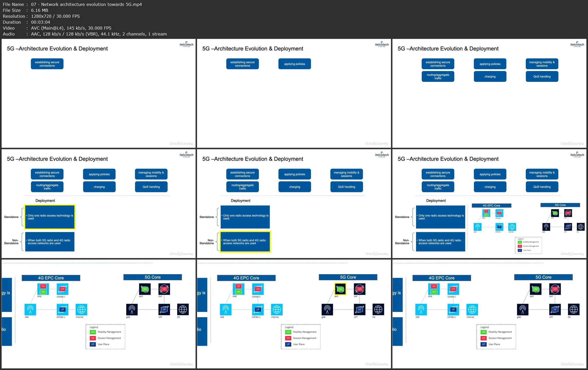This screenshot has width=588, height=370.
Task: Click the itelcotech logo in top-left frame
Action: (x=186, y=44)
